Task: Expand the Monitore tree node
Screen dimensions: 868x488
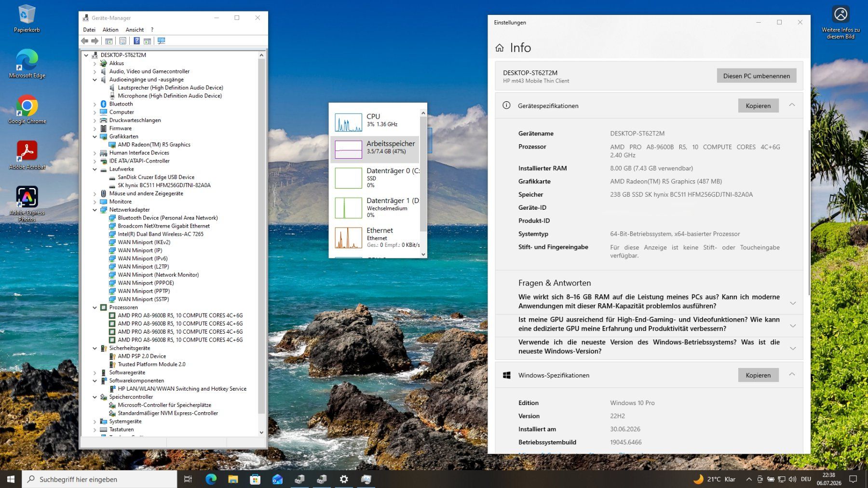Action: pyautogui.click(x=95, y=202)
